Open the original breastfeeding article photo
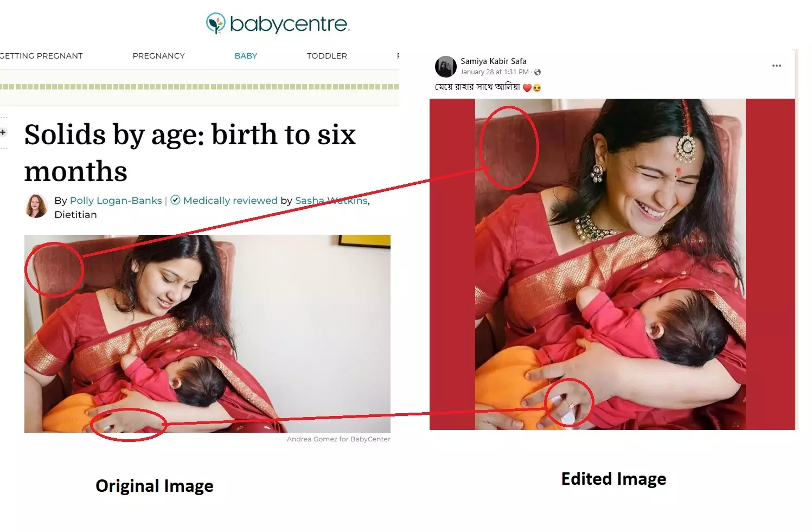Screen dimensions: 812x532 tap(207, 334)
